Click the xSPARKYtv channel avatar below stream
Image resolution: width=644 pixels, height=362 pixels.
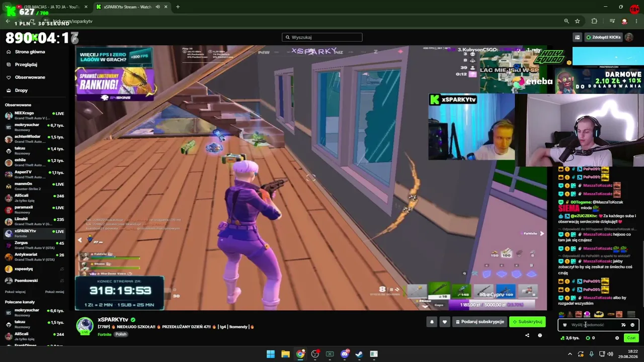coord(85,326)
